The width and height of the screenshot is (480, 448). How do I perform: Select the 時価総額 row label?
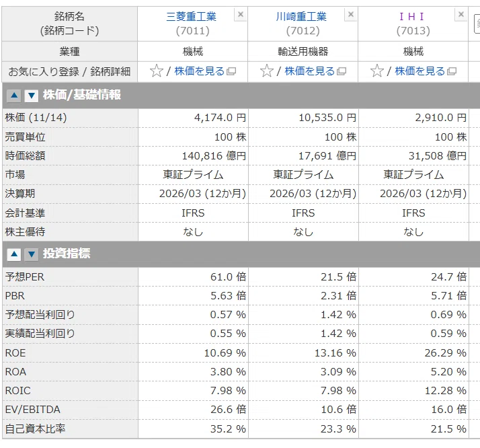point(25,156)
